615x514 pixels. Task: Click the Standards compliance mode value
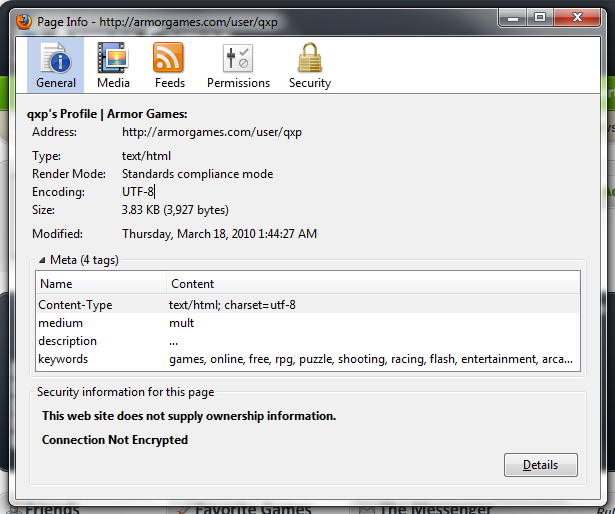click(197, 174)
